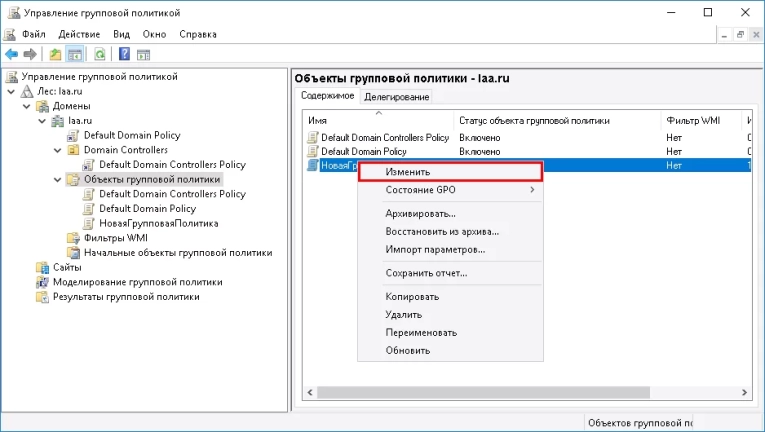Click the Фильтры WMI folder icon
This screenshot has height=432, width=765.
[73, 238]
